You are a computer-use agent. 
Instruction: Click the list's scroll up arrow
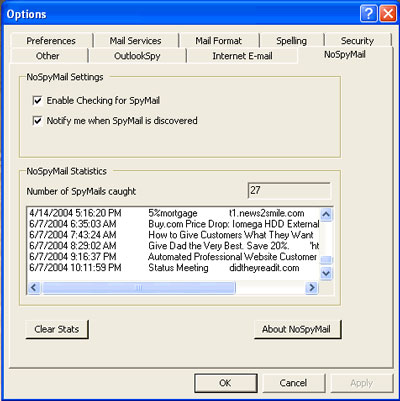pos(326,214)
